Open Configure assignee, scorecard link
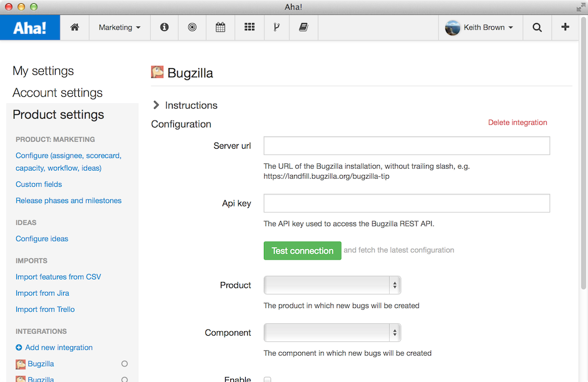The height and width of the screenshot is (382, 588). pyautogui.click(x=68, y=161)
